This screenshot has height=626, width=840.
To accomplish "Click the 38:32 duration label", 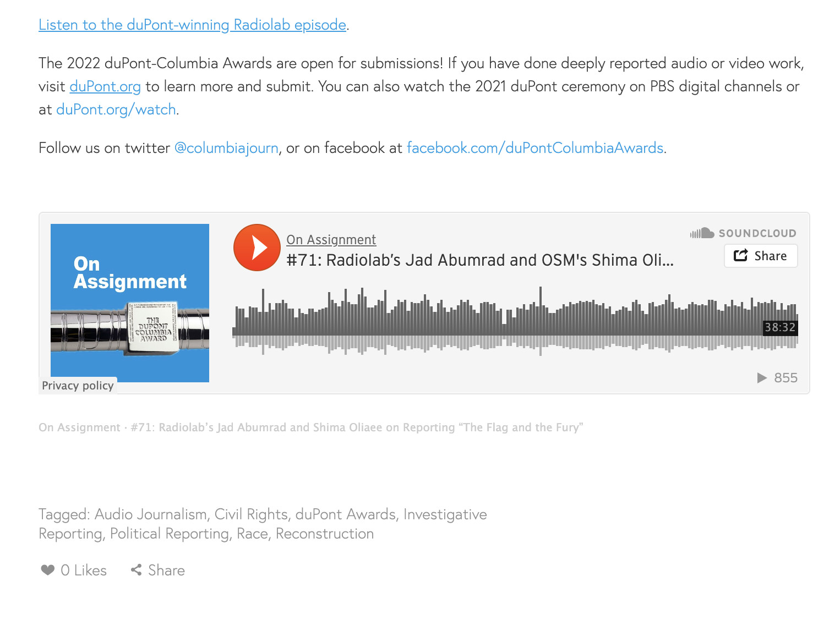I will point(780,327).
